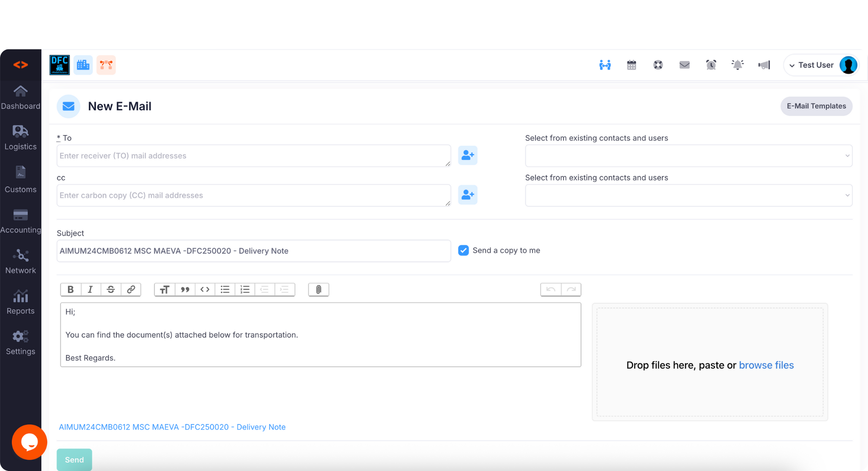Click the browse files link

[766, 365]
